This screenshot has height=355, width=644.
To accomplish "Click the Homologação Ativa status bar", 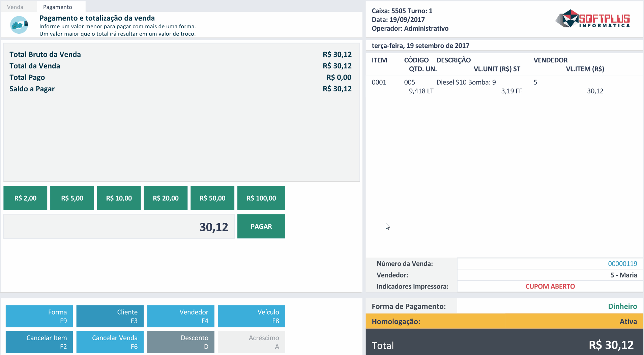I will [504, 321].
